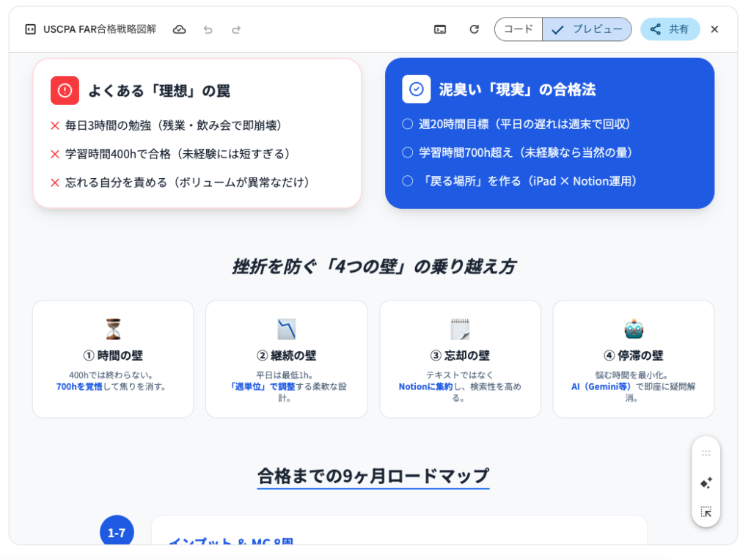Switch to the コード tab

(519, 29)
